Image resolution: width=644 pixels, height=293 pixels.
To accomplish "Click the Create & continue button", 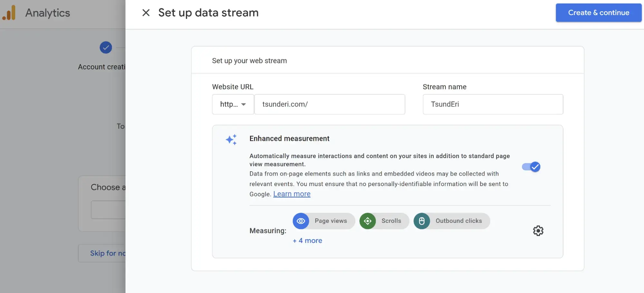I will pos(599,13).
